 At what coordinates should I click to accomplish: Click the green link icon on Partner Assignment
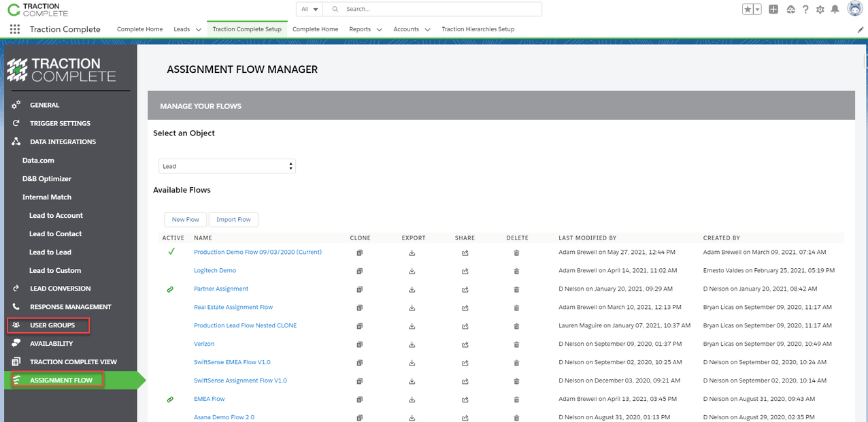coord(170,289)
